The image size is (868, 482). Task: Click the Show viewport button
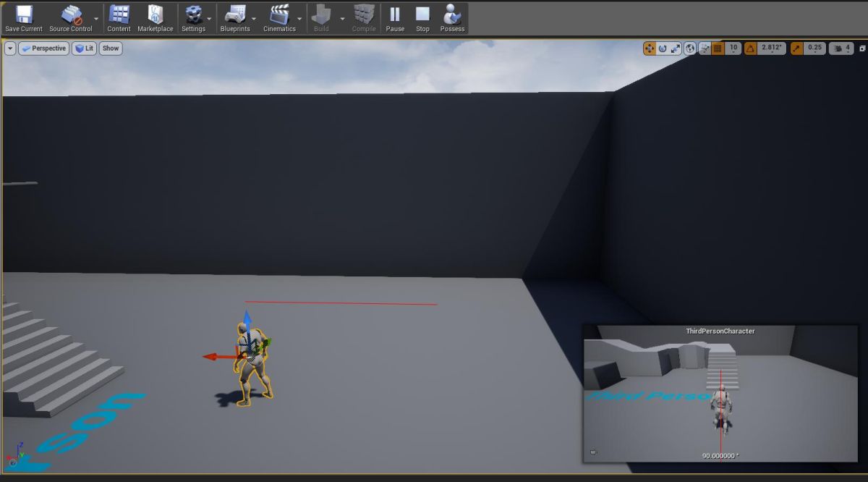(111, 48)
